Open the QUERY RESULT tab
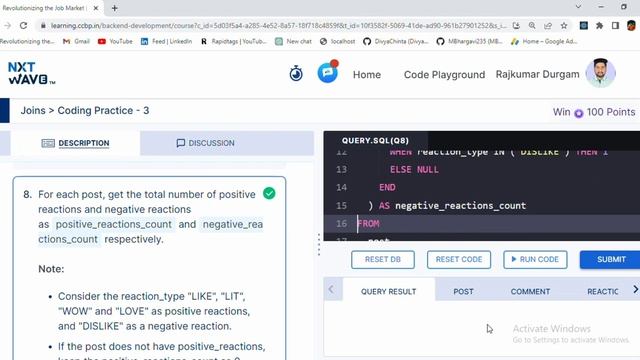The height and width of the screenshot is (360, 640). [x=389, y=291]
